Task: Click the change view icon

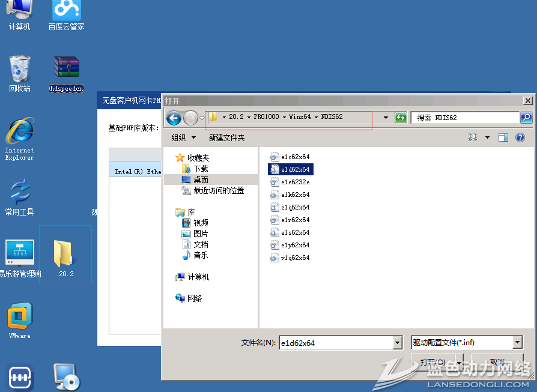Action: pyautogui.click(x=473, y=137)
